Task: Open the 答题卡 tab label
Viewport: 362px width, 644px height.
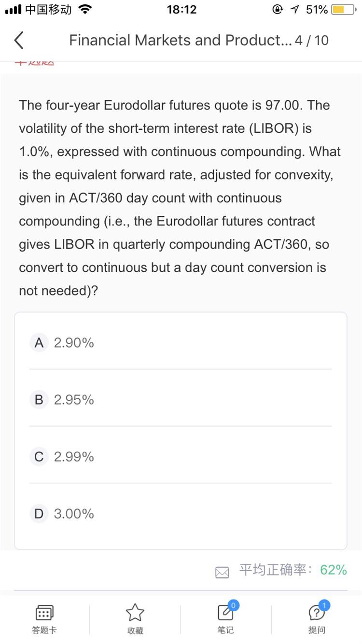Action: (44, 630)
